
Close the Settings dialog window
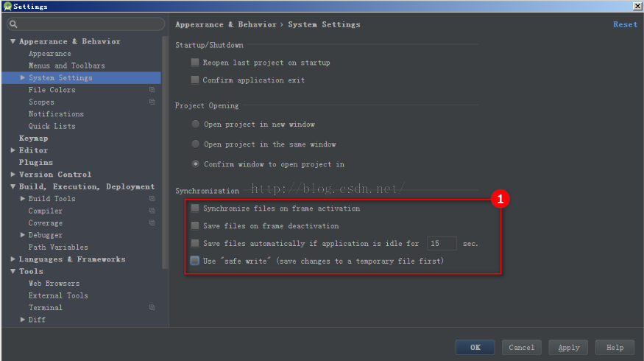[638, 6]
